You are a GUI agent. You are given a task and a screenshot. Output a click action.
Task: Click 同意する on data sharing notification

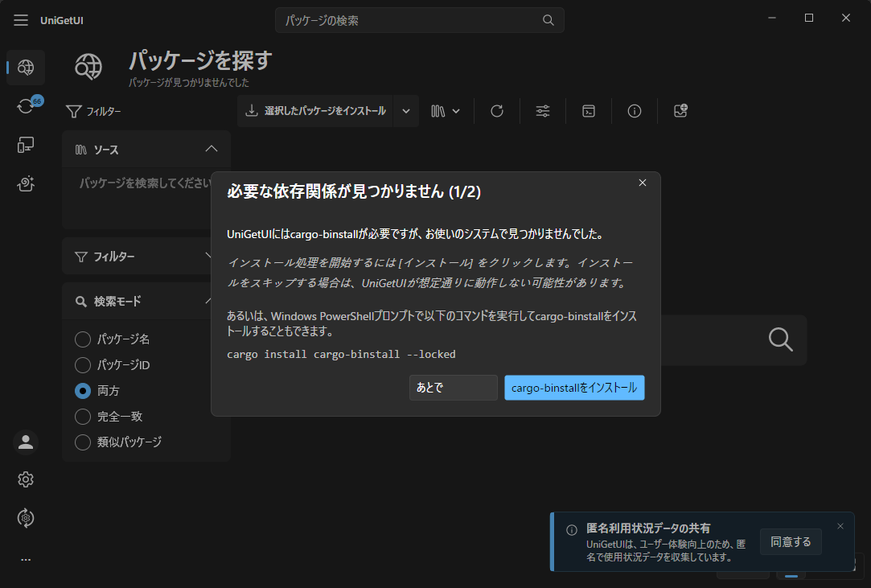coord(791,542)
